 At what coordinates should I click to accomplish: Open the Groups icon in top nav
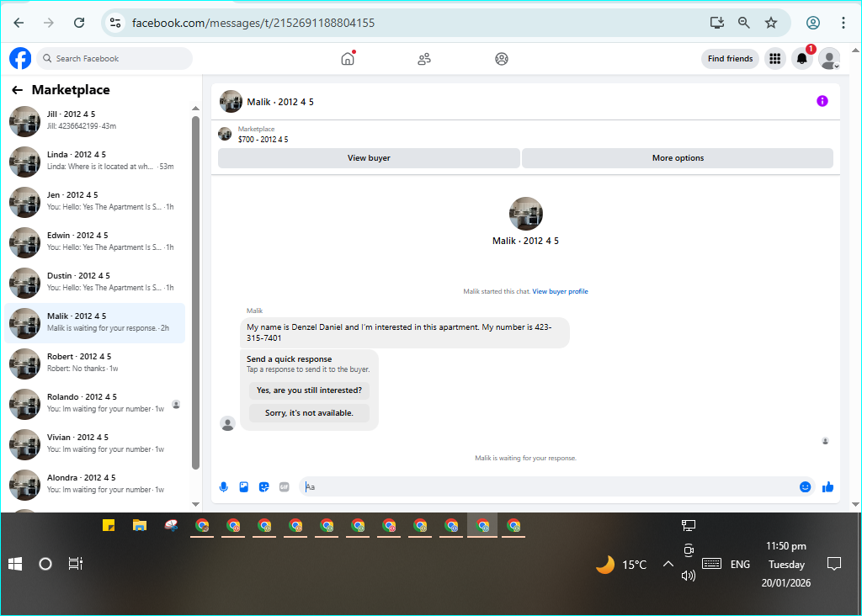click(502, 58)
